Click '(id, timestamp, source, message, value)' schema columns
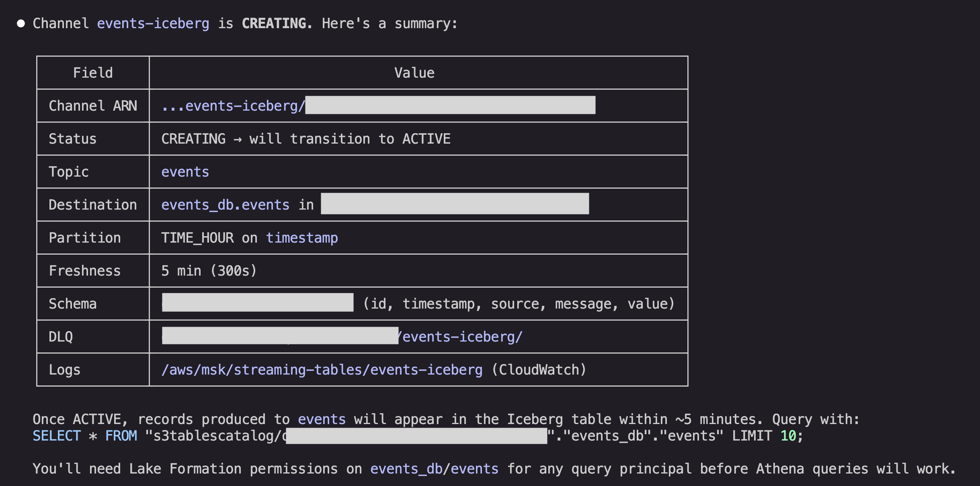980x486 pixels. 519,304
